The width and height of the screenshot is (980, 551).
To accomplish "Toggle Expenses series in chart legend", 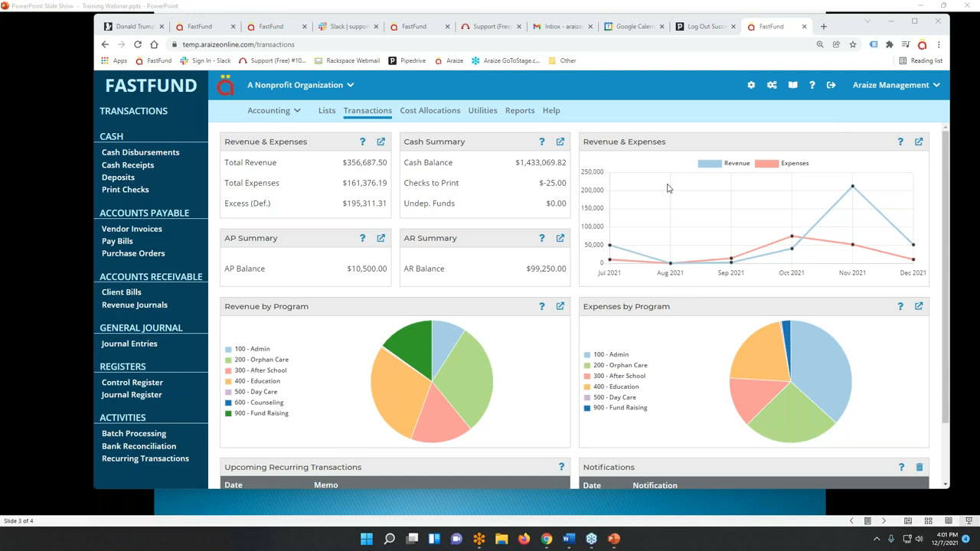I will [x=782, y=163].
